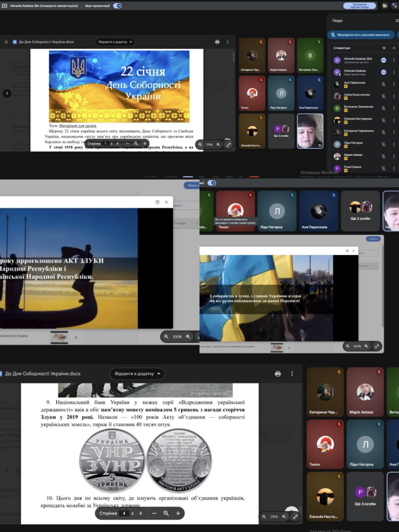Click zoom-out minus in bottom page toolbar

pos(154,513)
